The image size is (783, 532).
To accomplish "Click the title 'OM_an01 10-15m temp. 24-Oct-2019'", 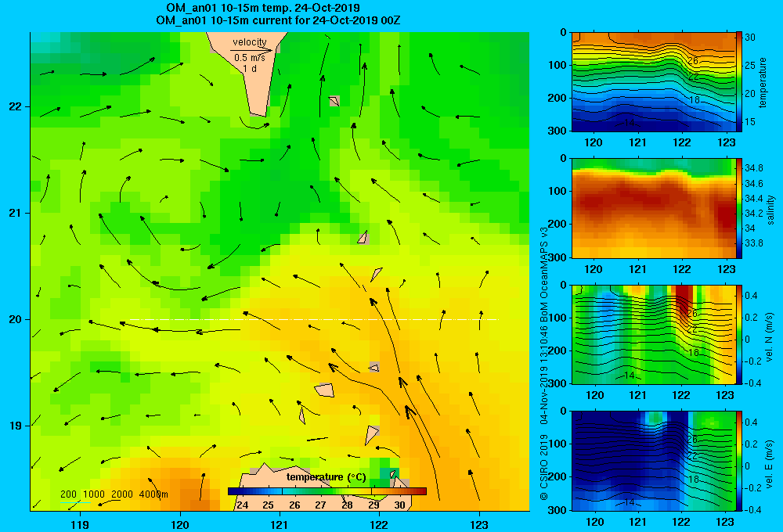I will [262, 8].
